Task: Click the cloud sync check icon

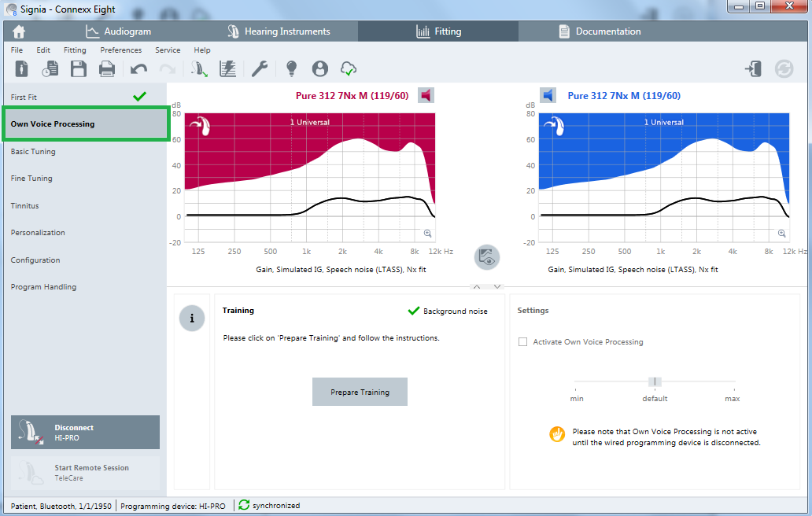Action: 349,68
